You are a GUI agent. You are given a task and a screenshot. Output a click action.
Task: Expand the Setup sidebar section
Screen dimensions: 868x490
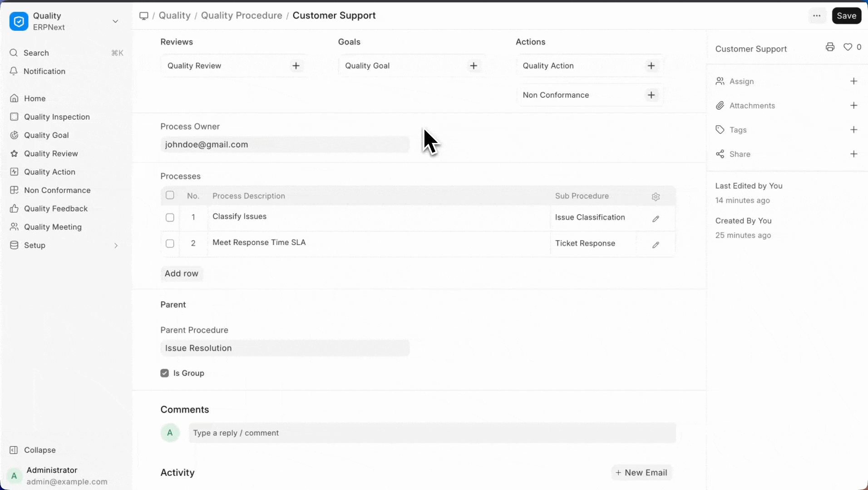coord(116,245)
